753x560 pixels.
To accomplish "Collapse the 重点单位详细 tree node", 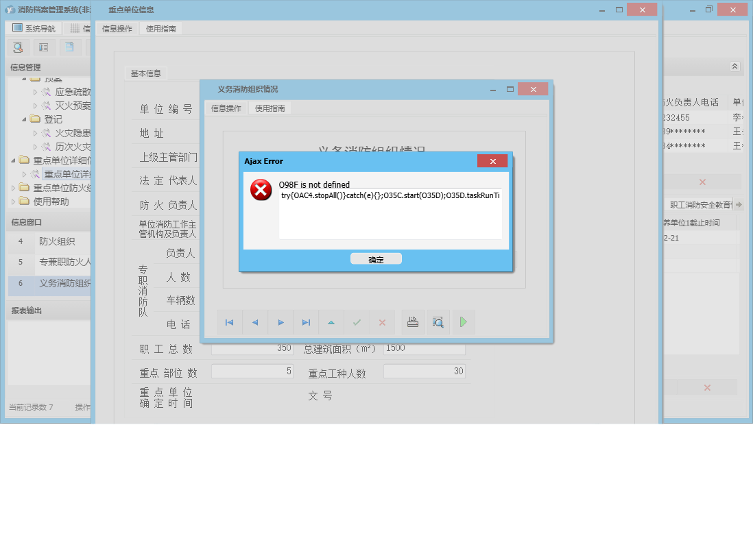I will [x=14, y=160].
